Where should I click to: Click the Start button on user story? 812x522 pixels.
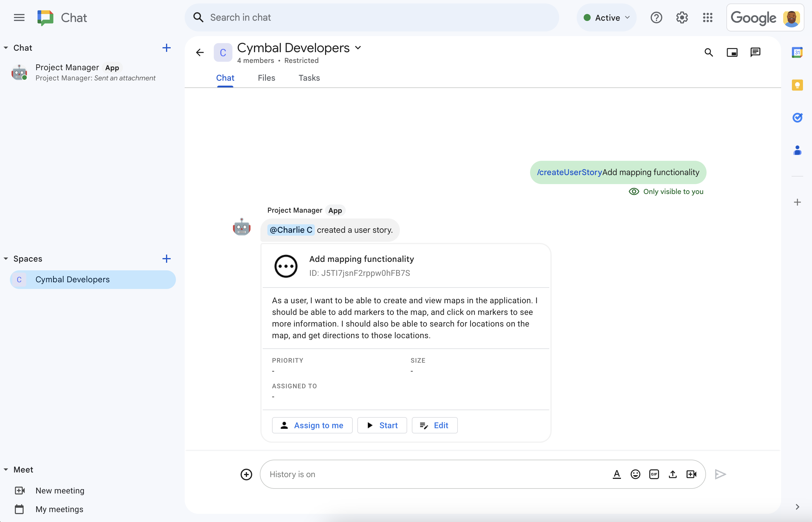point(381,425)
